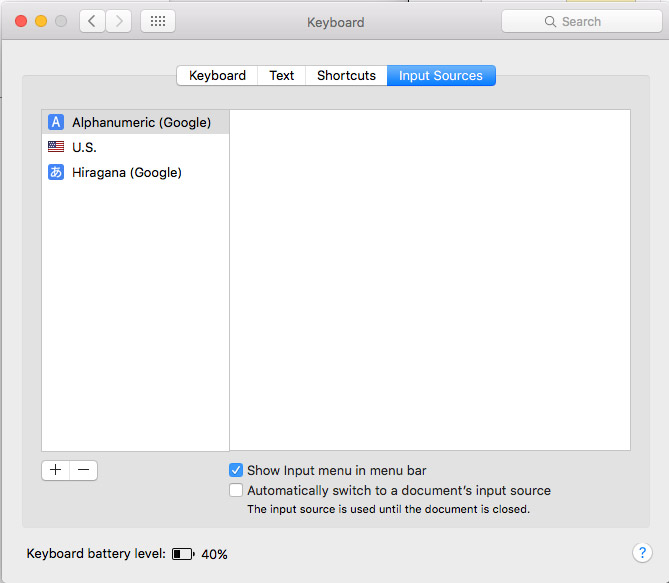Screen dimensions: 669x583
Task: Go to the Shortcuts tab
Action: click(x=346, y=76)
